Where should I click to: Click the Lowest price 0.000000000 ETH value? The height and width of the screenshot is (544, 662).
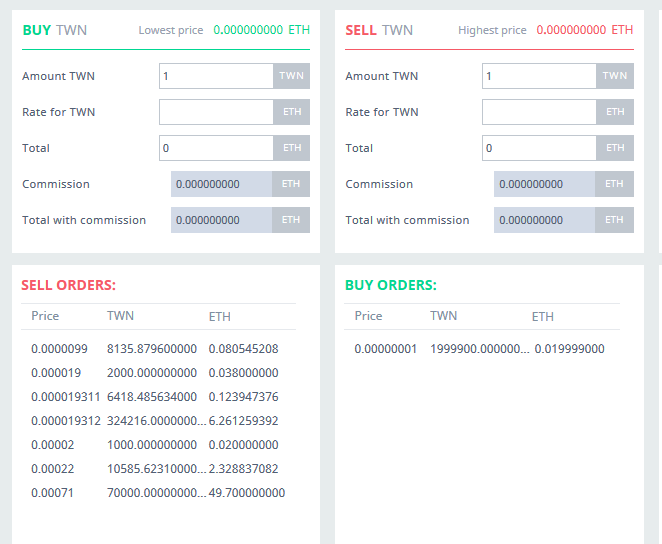tap(261, 30)
